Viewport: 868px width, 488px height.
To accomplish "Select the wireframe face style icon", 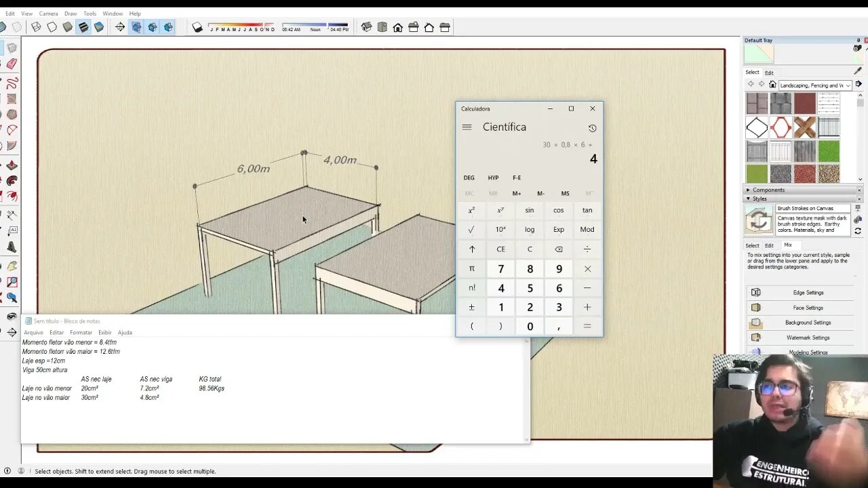I will (36, 27).
